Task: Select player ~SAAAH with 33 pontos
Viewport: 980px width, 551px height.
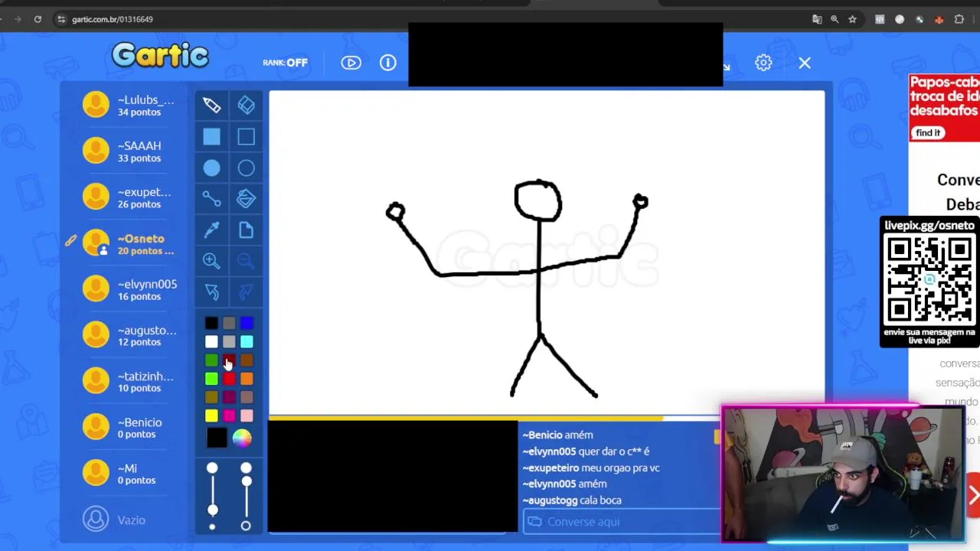Action: 129,151
